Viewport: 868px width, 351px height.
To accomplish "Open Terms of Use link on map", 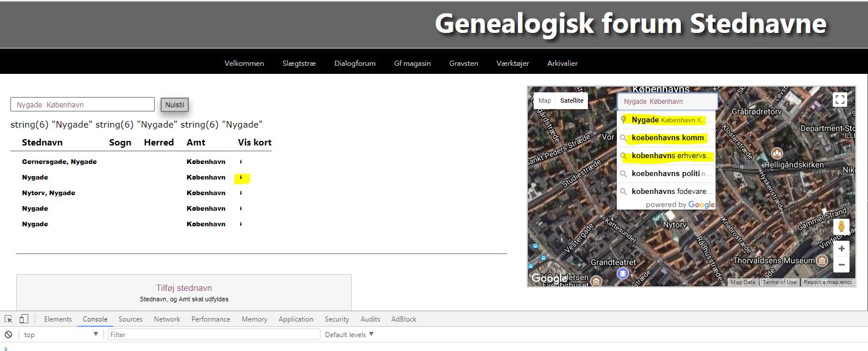I will pos(779,282).
